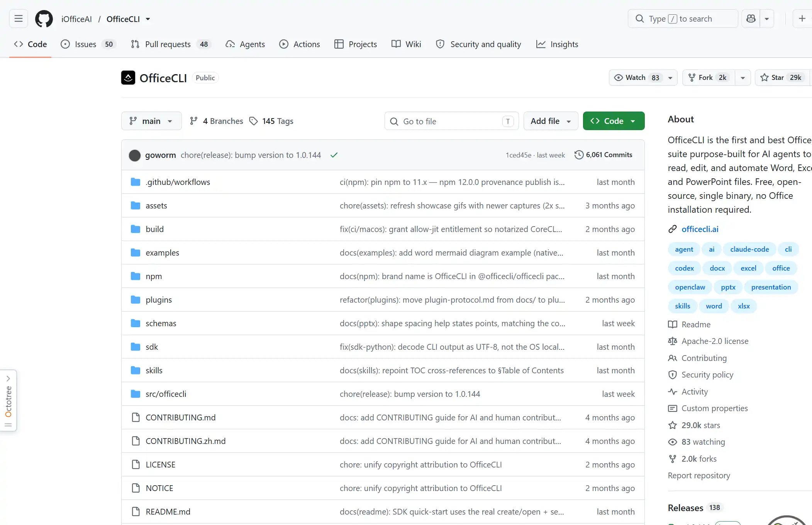Viewport: 812px width, 525px height.
Task: Open the iOfficeAI owner link
Action: pyautogui.click(x=76, y=19)
